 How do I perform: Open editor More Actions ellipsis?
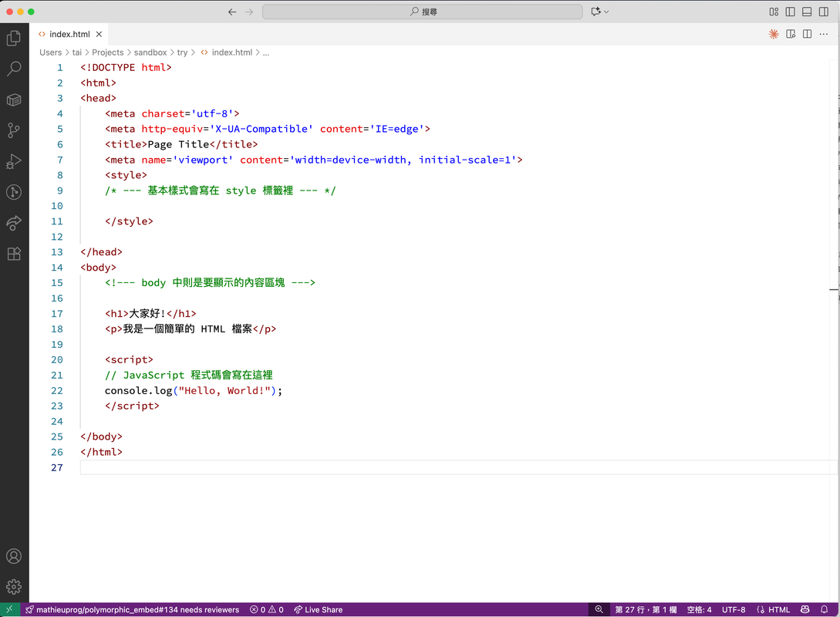(x=824, y=34)
